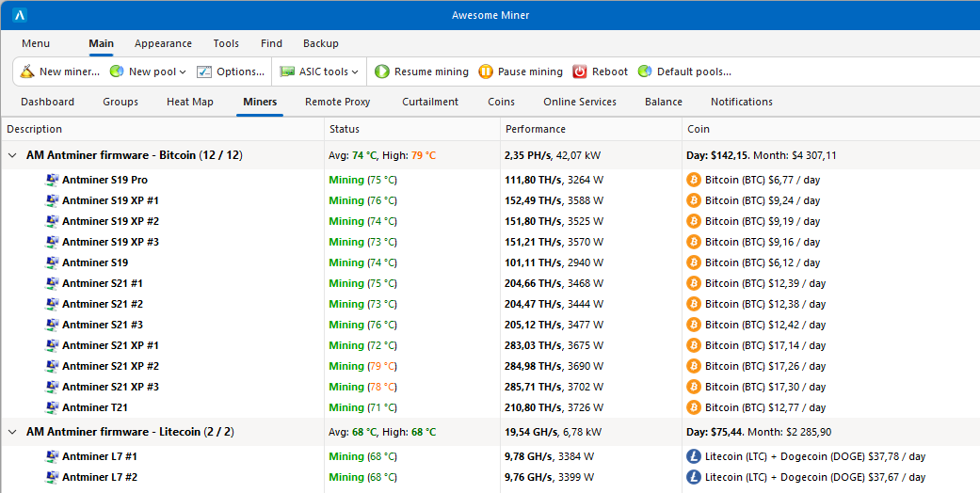Click computer icon for Antminer S19 XP #1

pyautogui.click(x=52, y=200)
